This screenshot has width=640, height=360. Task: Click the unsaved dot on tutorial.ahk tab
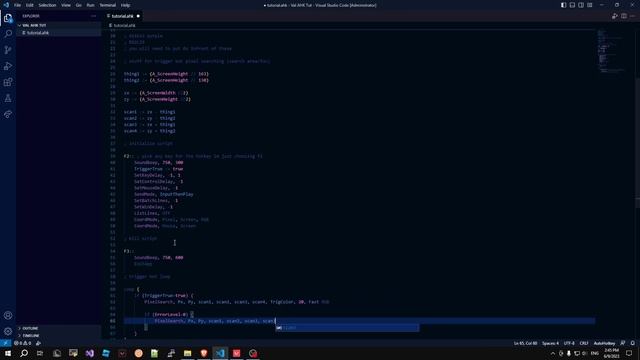coord(138,16)
